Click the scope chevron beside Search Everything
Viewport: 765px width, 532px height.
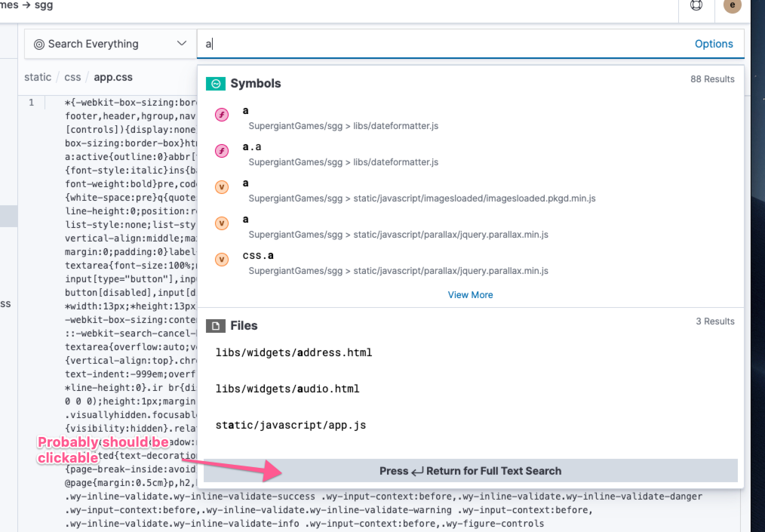182,44
